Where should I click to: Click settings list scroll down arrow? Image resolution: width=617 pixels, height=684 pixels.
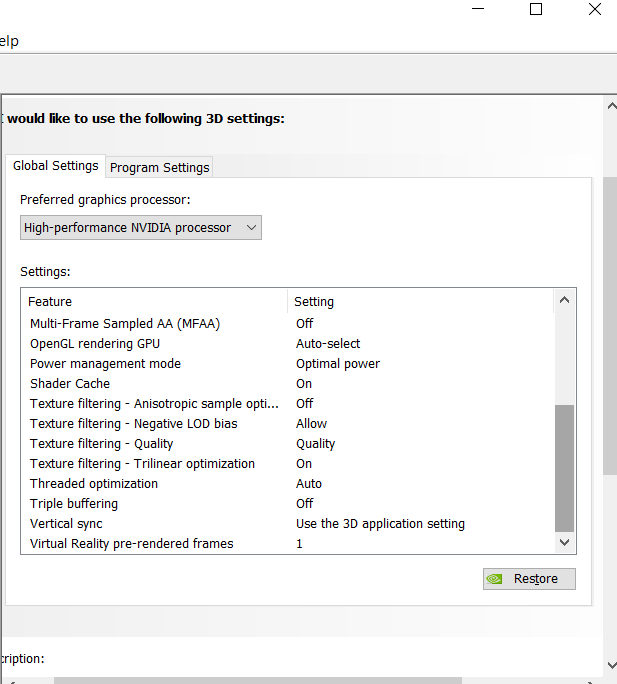point(564,542)
